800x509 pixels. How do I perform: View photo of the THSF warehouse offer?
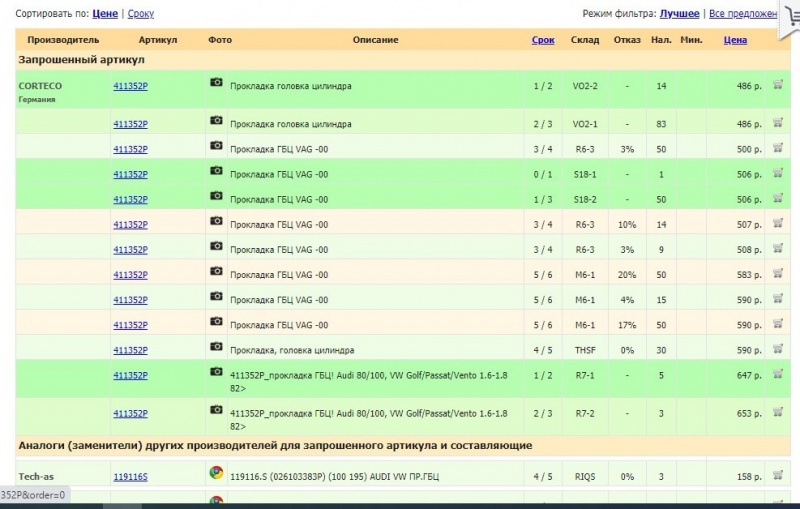[216, 348]
